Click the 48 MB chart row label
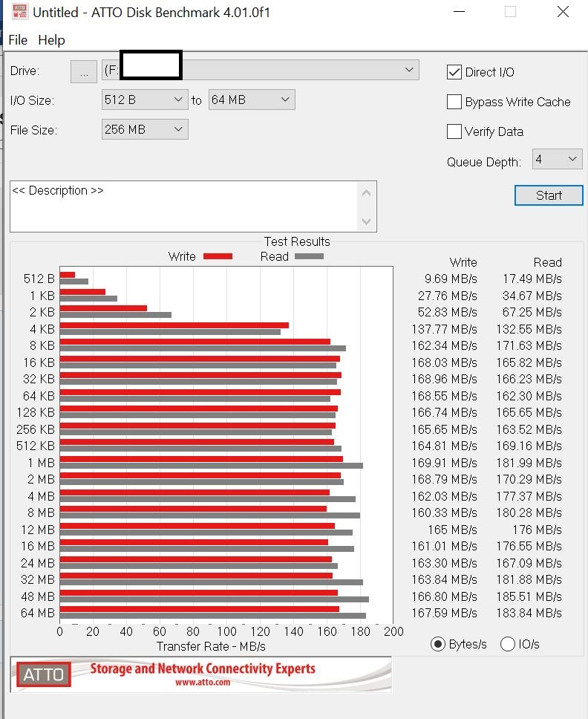Image resolution: width=588 pixels, height=719 pixels. (38, 596)
